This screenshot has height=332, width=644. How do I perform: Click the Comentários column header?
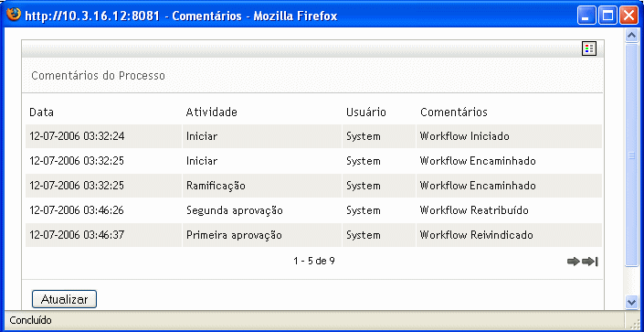click(x=453, y=112)
